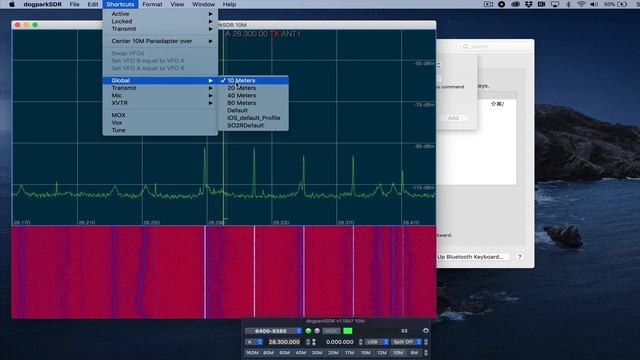
Task: Select the 40M band button
Action: pyautogui.click(x=301, y=353)
